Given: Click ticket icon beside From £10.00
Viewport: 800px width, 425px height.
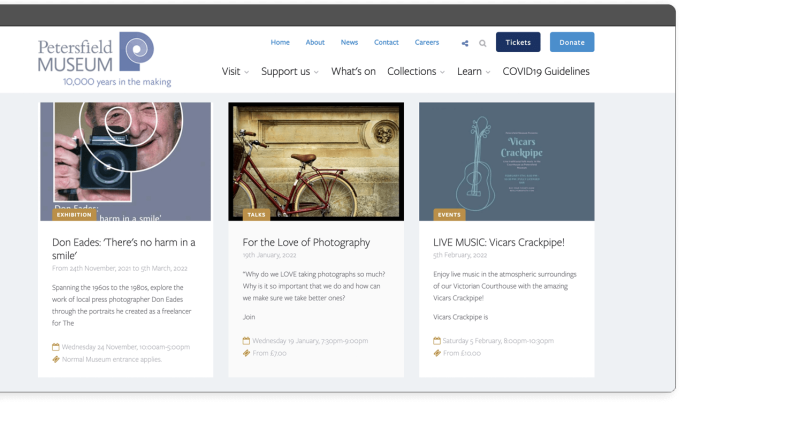Looking at the screenshot, I should [437, 353].
